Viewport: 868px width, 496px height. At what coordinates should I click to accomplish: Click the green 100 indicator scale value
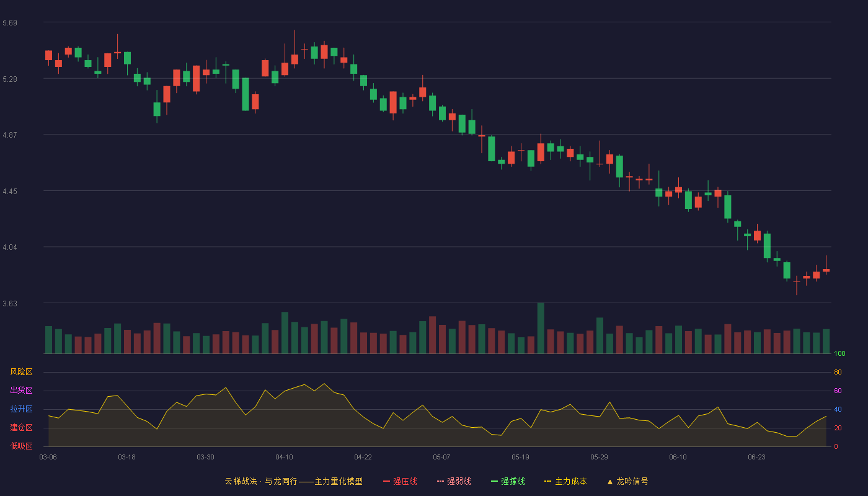click(x=840, y=353)
